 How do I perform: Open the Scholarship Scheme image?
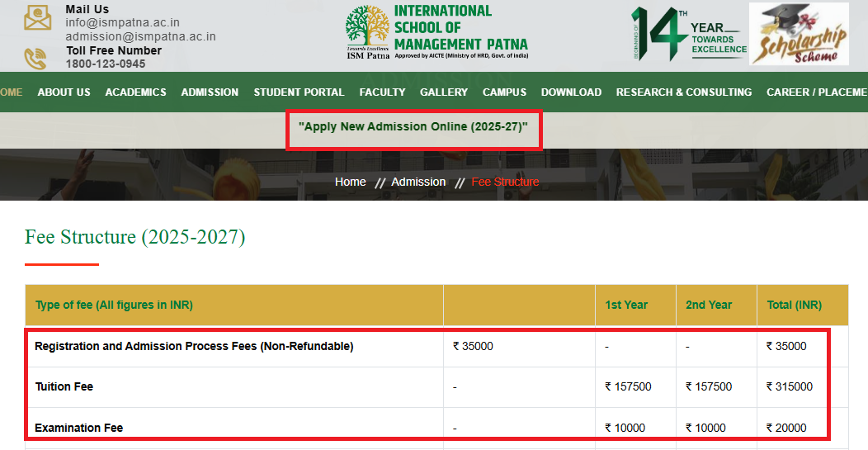(x=799, y=35)
